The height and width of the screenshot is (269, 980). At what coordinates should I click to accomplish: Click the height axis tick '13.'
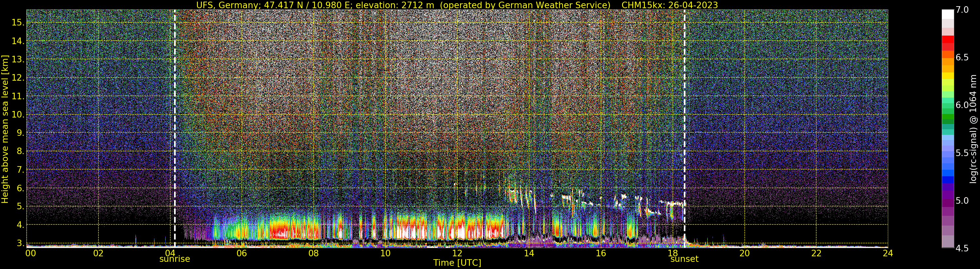pyautogui.click(x=18, y=59)
